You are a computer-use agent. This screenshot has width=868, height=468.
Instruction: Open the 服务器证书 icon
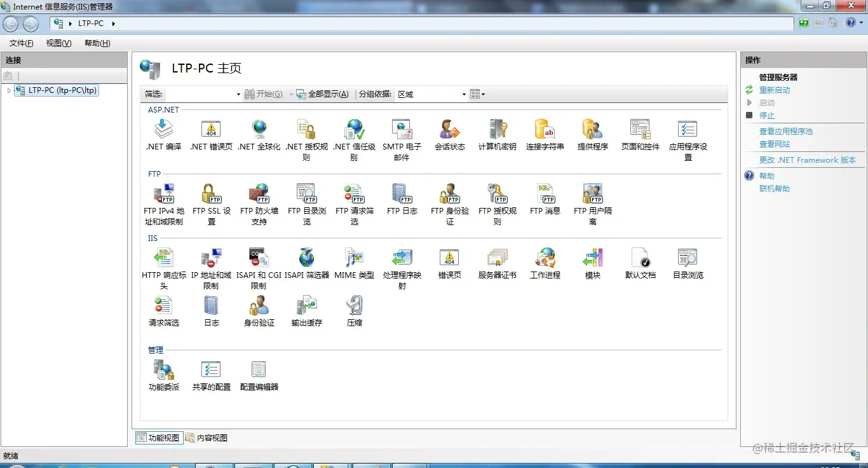pyautogui.click(x=498, y=258)
